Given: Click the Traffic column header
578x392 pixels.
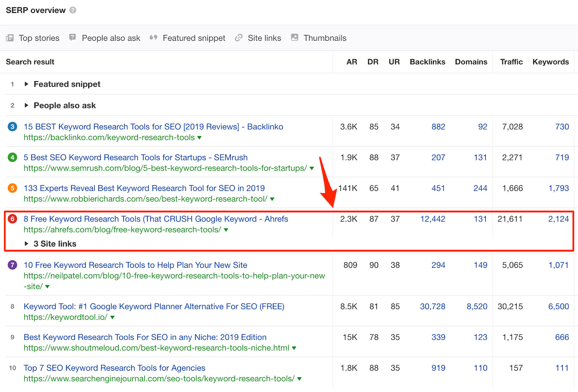Looking at the screenshot, I should (511, 62).
